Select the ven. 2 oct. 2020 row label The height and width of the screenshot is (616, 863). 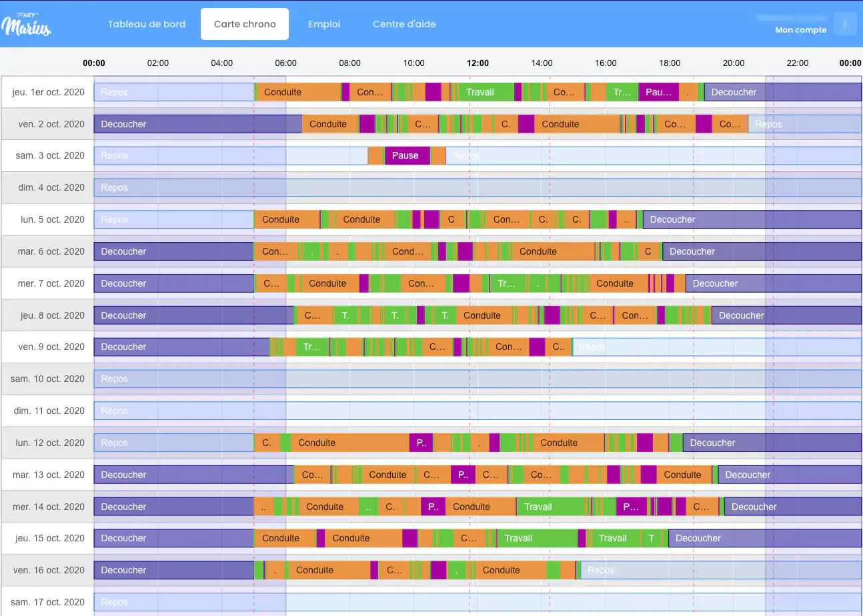[51, 124]
